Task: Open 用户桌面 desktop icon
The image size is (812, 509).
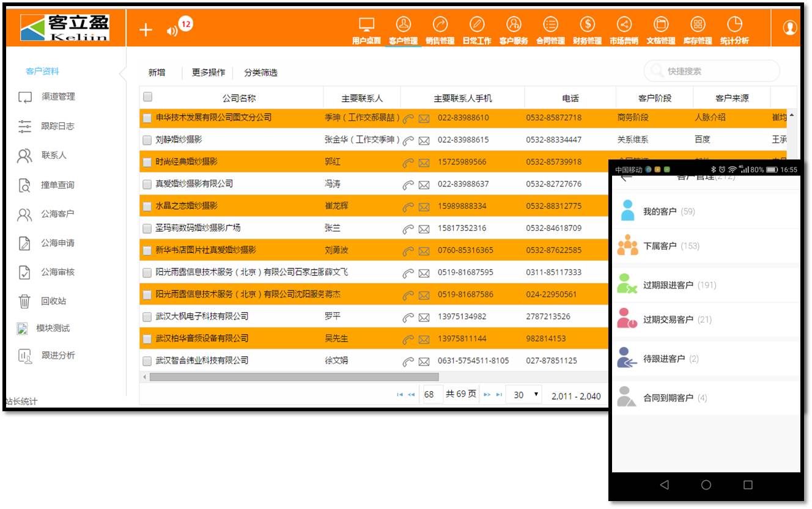Action: (x=366, y=30)
